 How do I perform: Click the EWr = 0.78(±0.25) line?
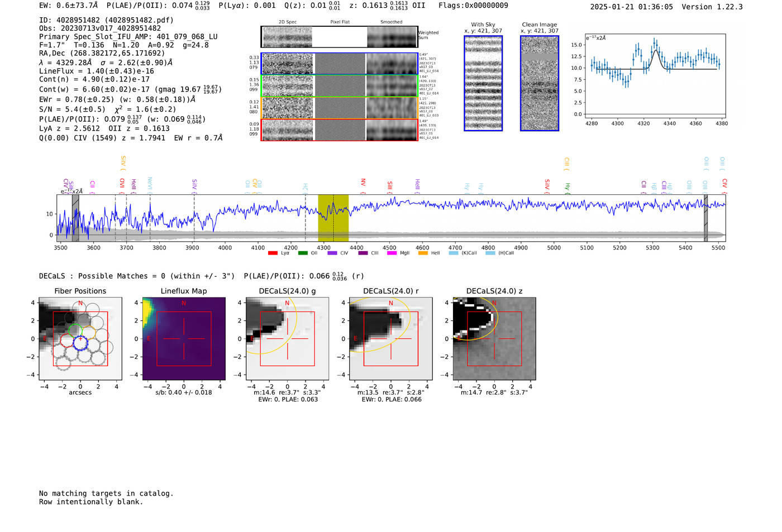pyautogui.click(x=117, y=99)
